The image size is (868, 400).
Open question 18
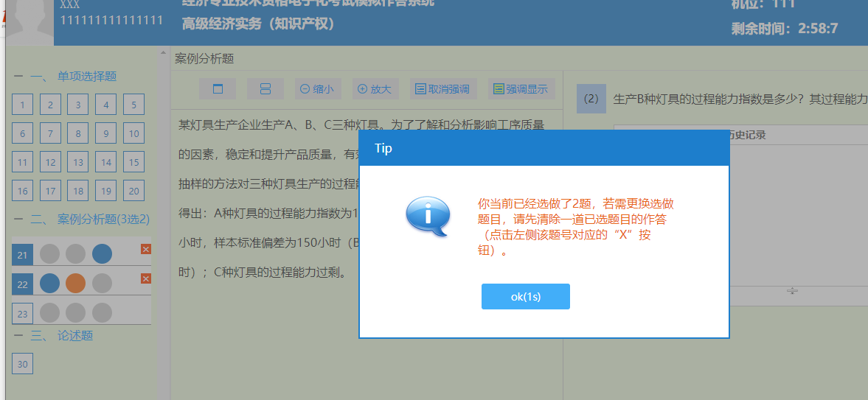pyautogui.click(x=78, y=191)
